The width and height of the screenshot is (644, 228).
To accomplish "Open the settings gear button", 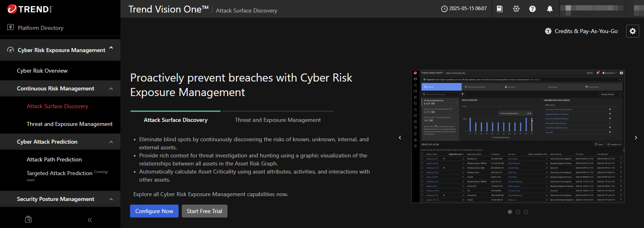I will click(632, 31).
